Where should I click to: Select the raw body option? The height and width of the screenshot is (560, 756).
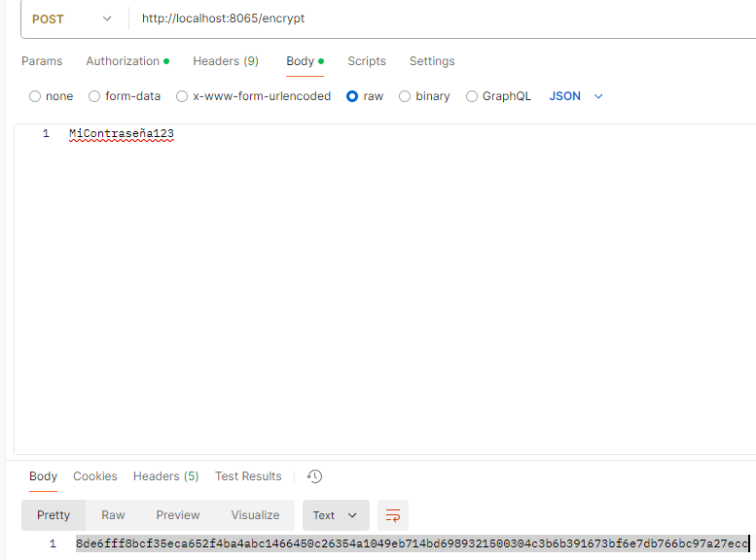pyautogui.click(x=365, y=96)
